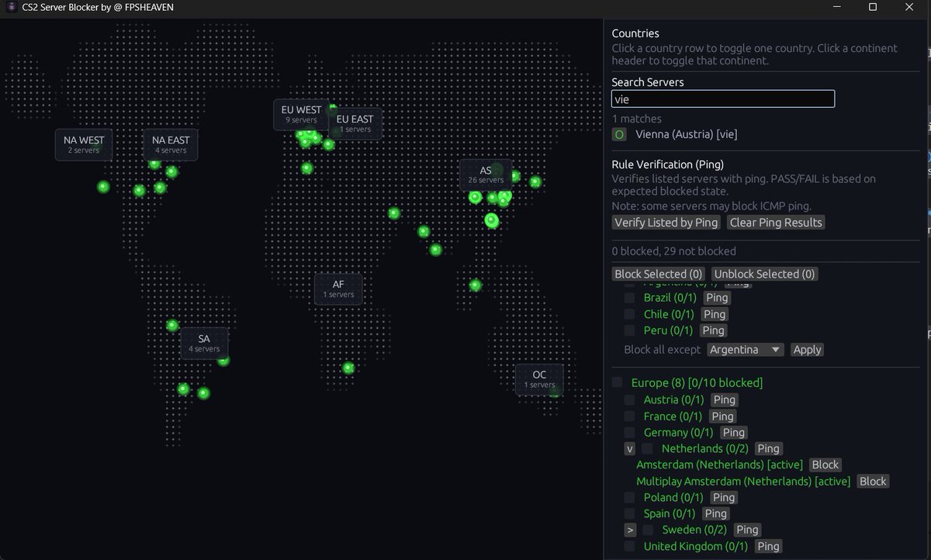The height and width of the screenshot is (560, 931).
Task: Collapse the Netherlands server list
Action: pyautogui.click(x=630, y=449)
